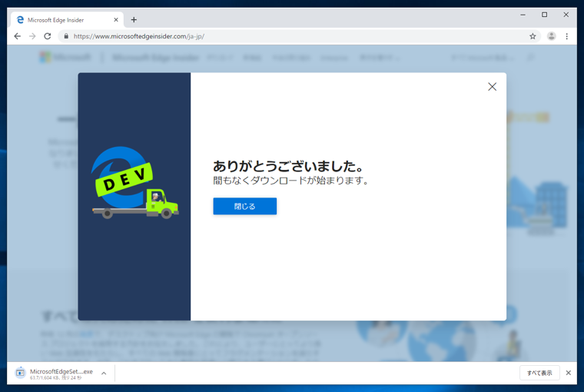Minimize the browser window
Screen dimensions: 584x392
pyautogui.click(x=523, y=15)
